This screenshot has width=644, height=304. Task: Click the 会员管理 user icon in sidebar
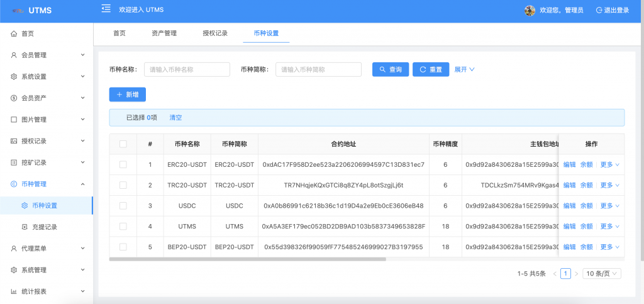click(14, 55)
